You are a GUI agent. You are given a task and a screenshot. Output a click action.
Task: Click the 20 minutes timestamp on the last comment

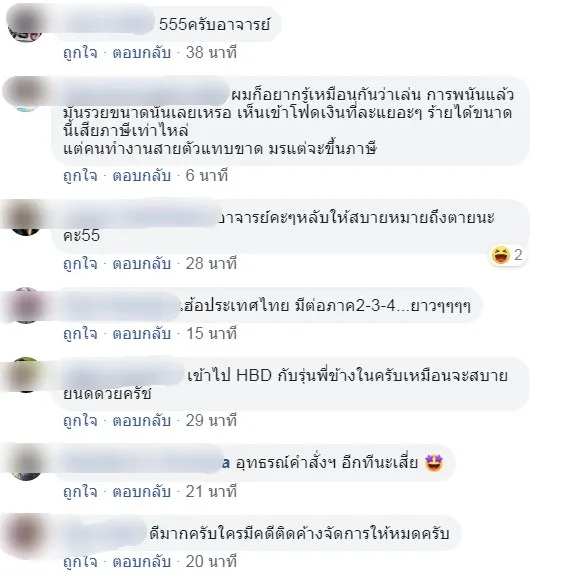tap(211, 562)
